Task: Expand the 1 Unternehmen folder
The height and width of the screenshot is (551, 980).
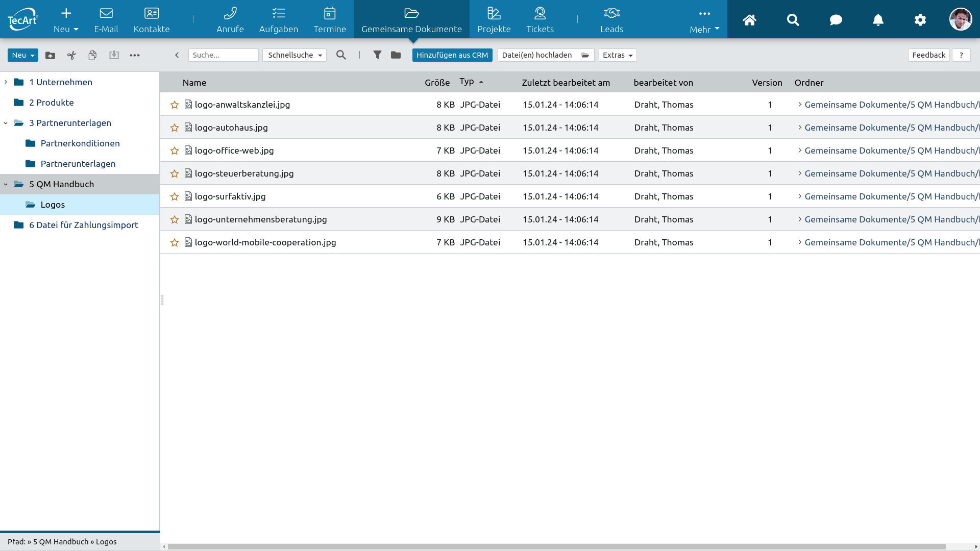Action: 6,82
